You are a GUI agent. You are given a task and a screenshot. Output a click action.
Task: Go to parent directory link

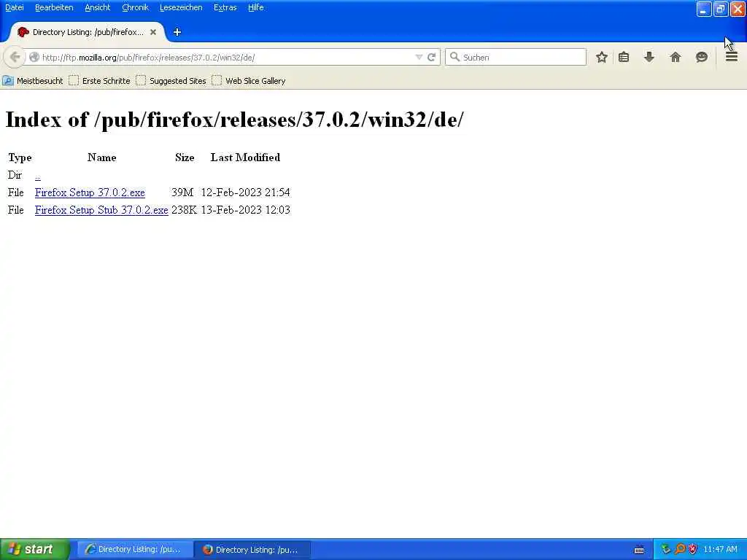38,175
